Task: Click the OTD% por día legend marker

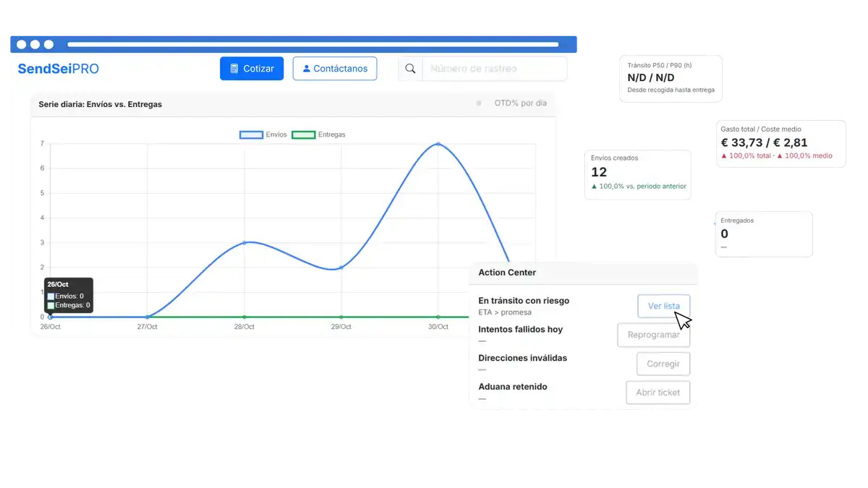Action: point(479,103)
